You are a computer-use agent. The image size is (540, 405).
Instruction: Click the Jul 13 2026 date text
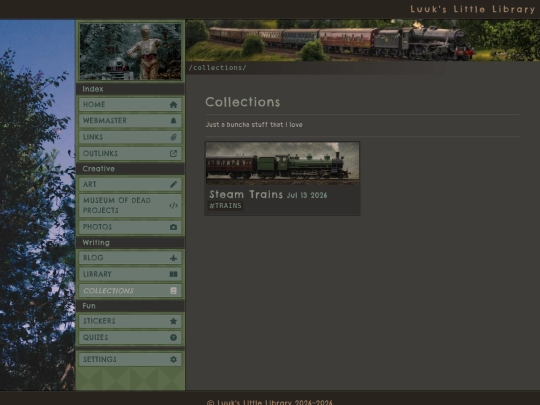click(307, 195)
